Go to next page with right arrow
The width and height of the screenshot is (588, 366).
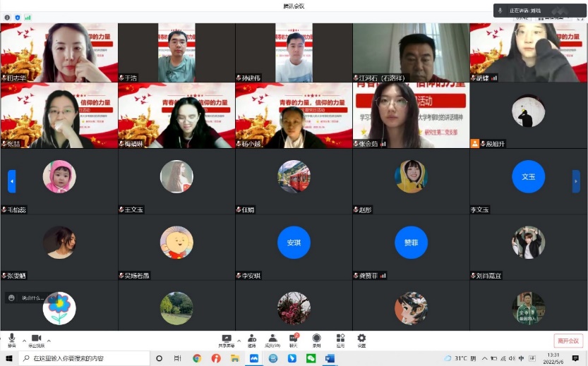[576, 181]
